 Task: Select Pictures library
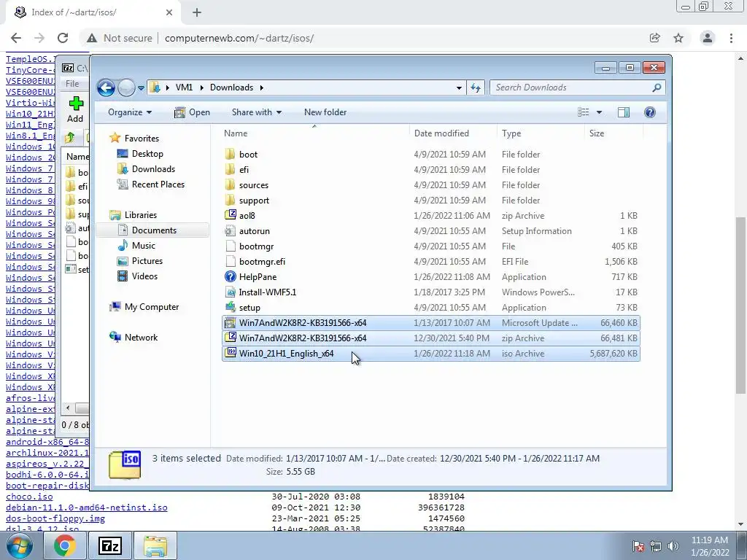147,261
